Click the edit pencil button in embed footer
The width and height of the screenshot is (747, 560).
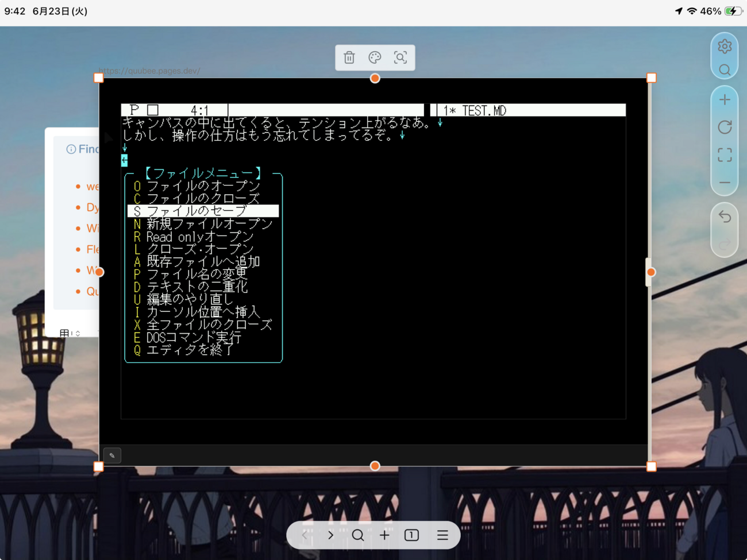(x=112, y=455)
